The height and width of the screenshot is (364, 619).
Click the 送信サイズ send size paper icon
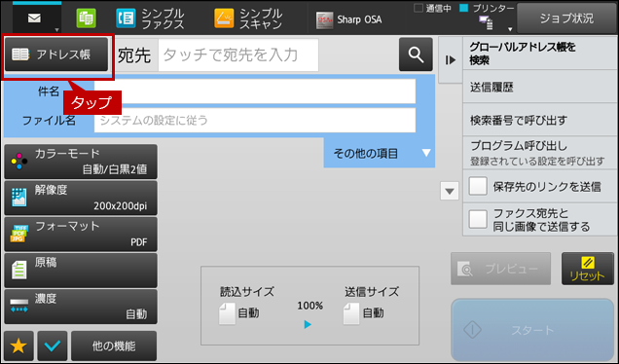click(351, 313)
